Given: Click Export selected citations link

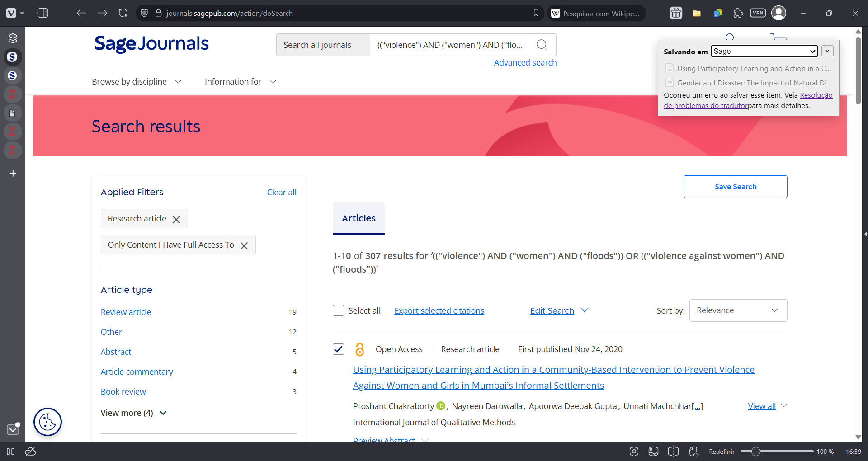Looking at the screenshot, I should pyautogui.click(x=439, y=310).
